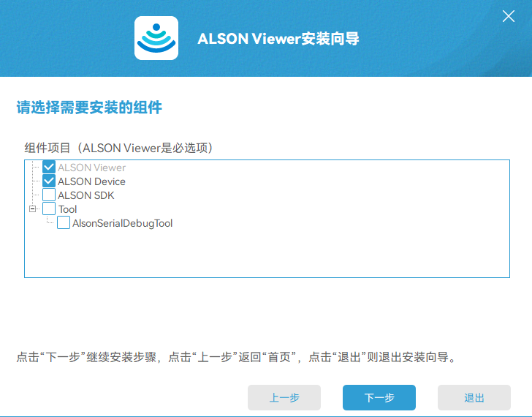
Task: Select the Tool tree label
Action: click(x=67, y=209)
